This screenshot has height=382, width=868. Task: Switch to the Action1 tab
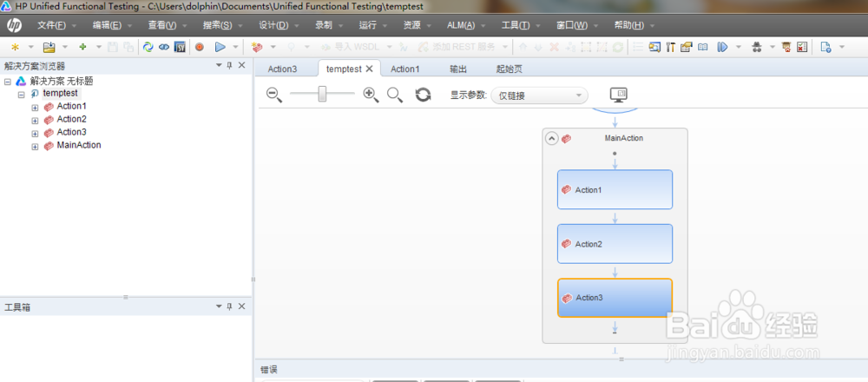tap(405, 69)
